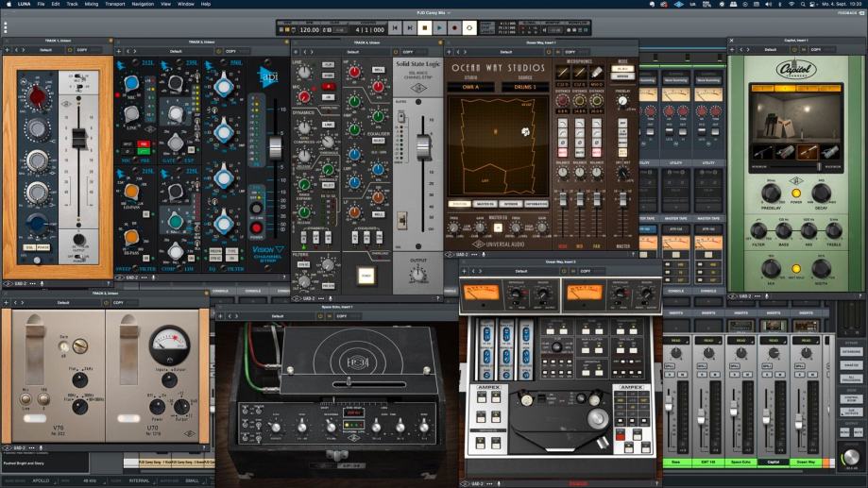Click the Play button in transport bar
Screen dimensions: 868x488
tap(439, 28)
